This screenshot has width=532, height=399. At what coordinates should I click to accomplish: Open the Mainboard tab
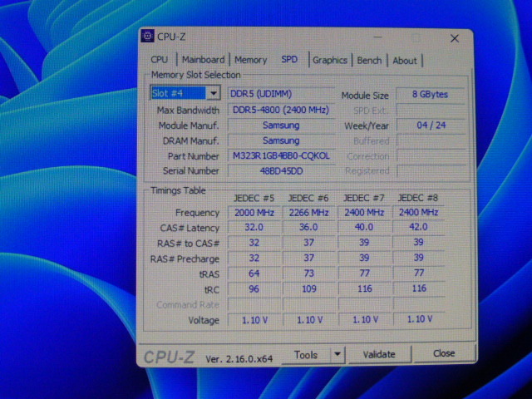(203, 60)
